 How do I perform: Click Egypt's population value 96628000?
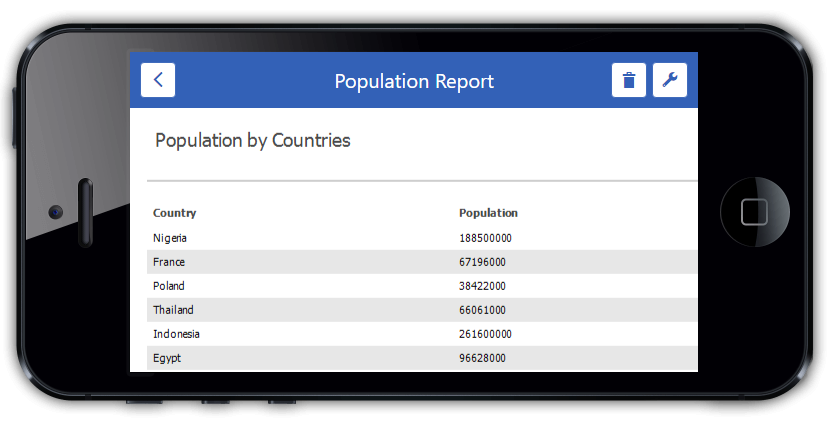(x=482, y=358)
